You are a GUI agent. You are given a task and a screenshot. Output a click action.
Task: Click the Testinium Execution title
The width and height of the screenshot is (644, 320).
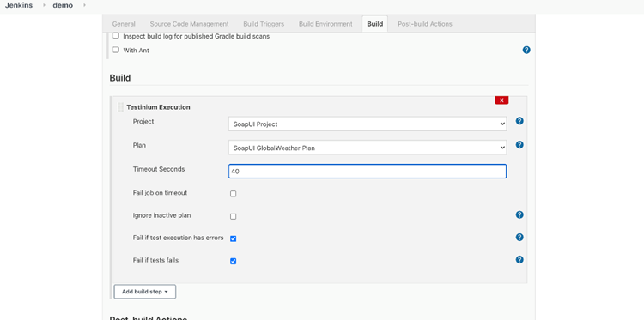pyautogui.click(x=158, y=107)
